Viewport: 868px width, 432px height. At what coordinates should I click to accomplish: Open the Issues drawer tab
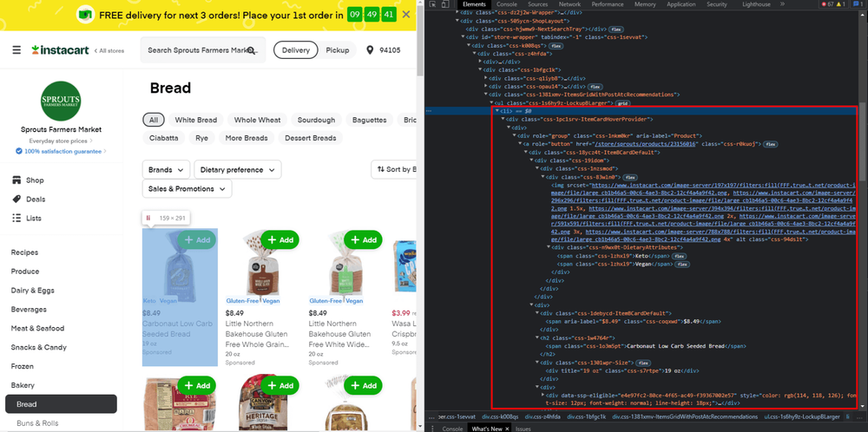523,429
